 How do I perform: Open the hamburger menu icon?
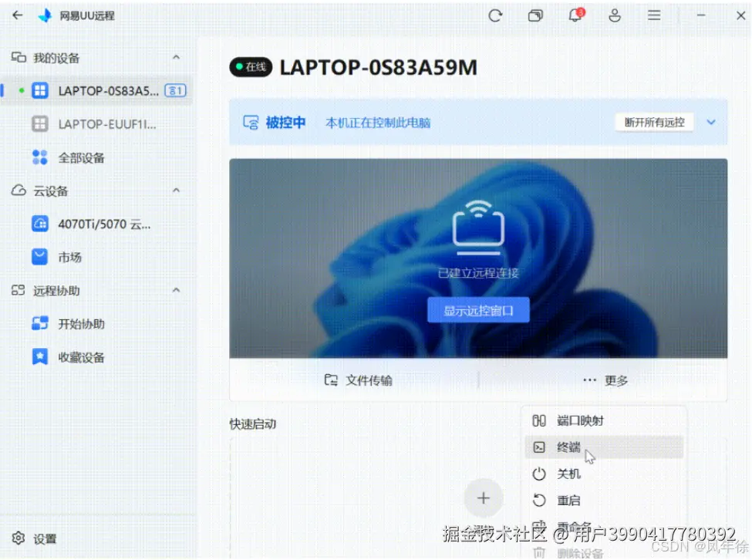[654, 15]
